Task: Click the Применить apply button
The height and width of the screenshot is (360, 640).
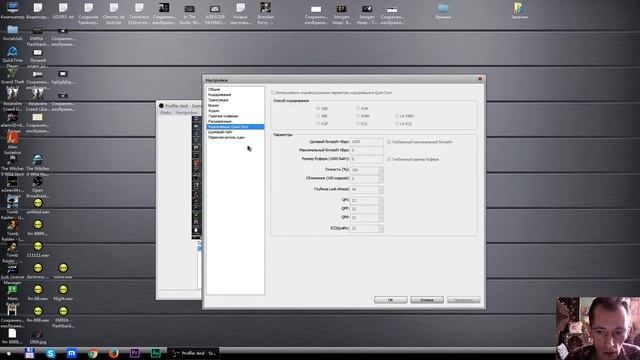Action: click(x=464, y=300)
